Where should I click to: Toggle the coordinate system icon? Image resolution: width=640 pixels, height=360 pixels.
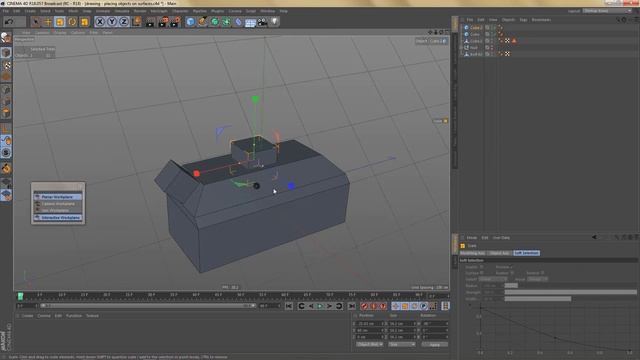coord(136,22)
